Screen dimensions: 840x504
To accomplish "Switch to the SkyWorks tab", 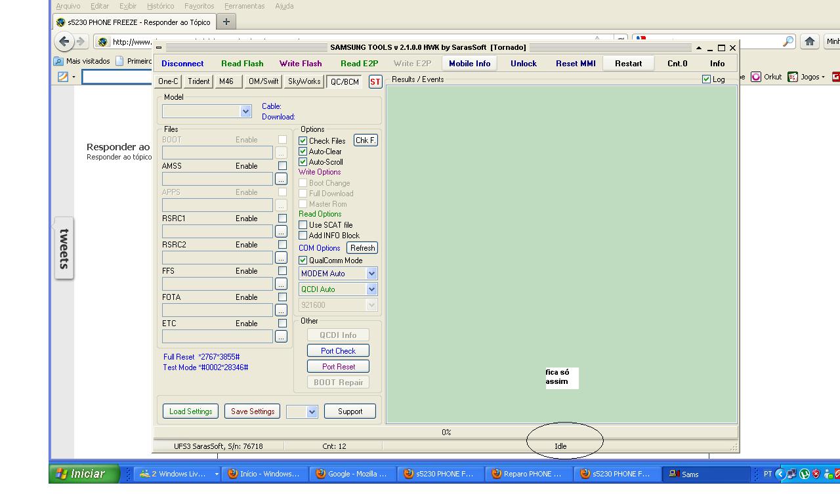I will [x=304, y=81].
